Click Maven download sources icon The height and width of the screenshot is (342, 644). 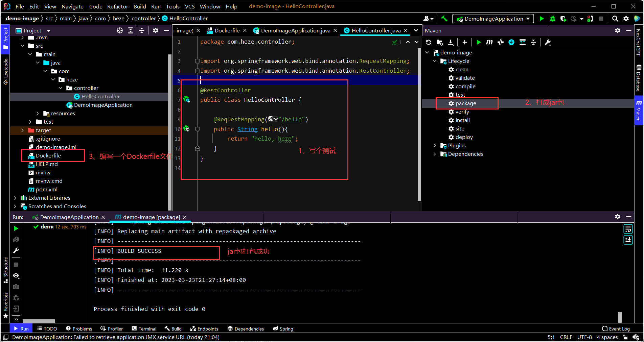tap(451, 42)
